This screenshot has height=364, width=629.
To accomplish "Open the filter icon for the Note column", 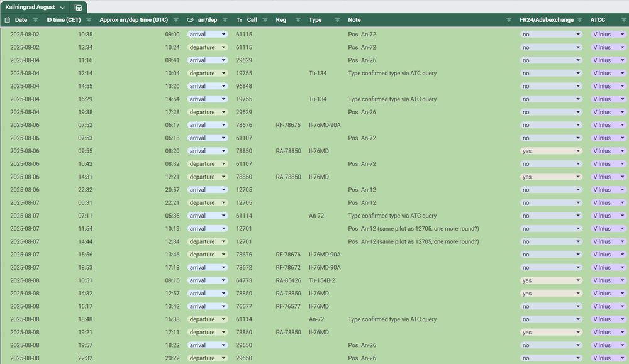I will tap(509, 20).
